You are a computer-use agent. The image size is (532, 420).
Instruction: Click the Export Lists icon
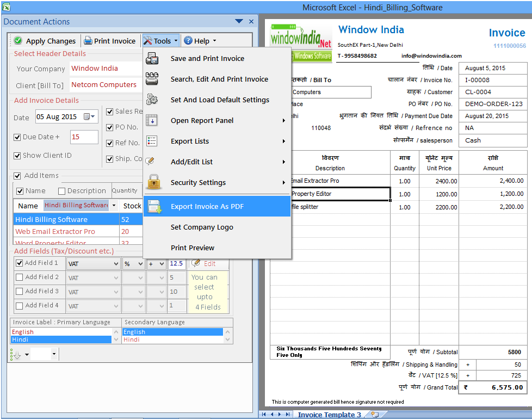[152, 141]
